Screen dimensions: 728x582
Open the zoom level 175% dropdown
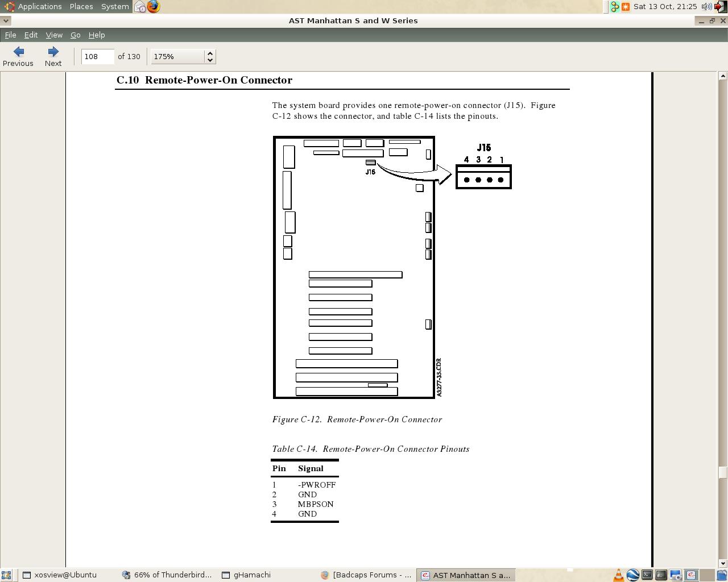click(183, 57)
